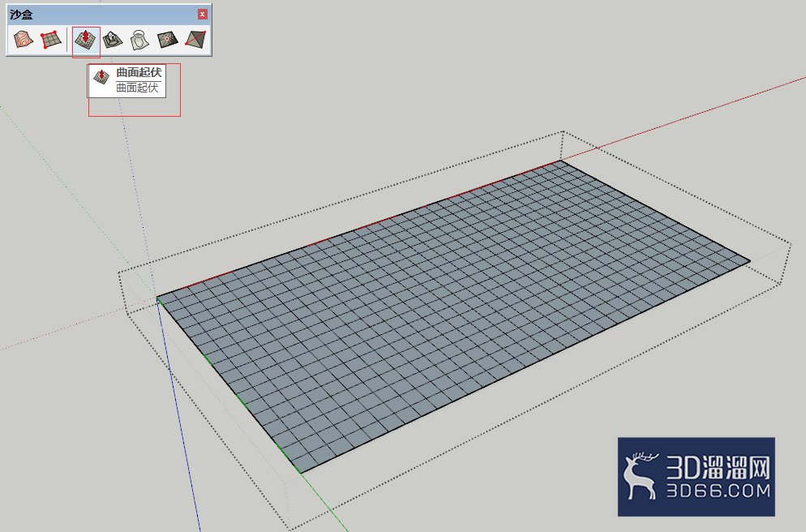Choose the Stamp sandbox tool

click(113, 39)
